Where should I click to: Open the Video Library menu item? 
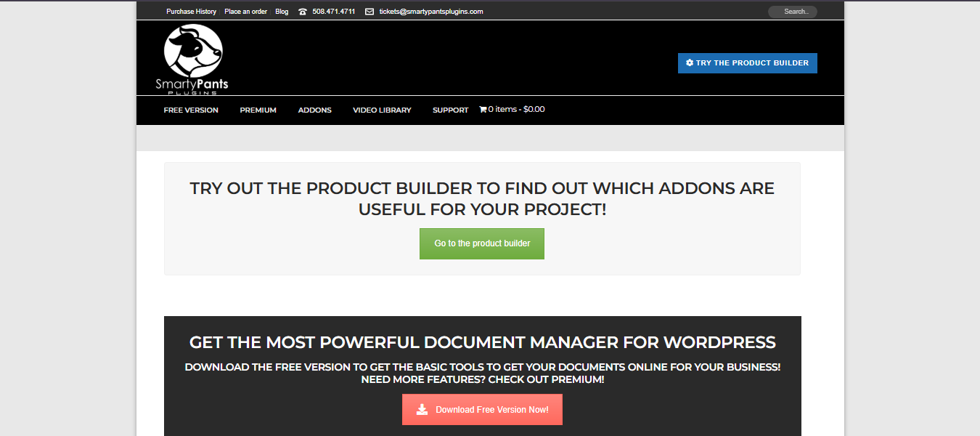382,110
